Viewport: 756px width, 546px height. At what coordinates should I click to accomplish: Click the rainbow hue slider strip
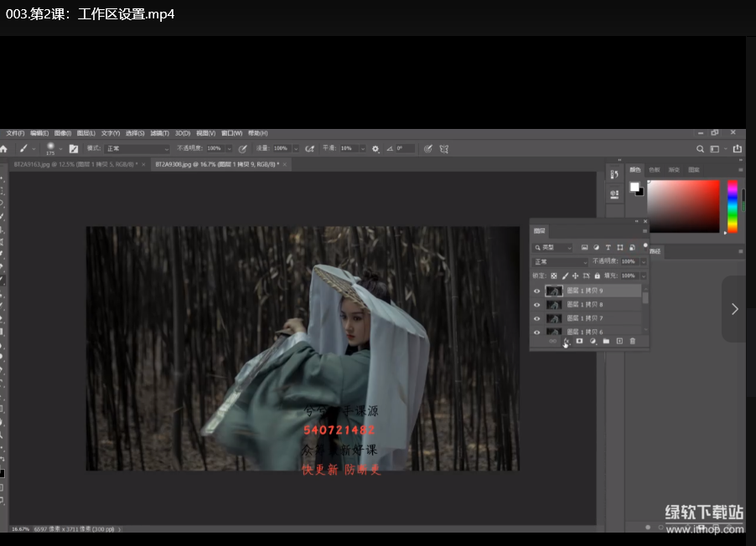[733, 207]
